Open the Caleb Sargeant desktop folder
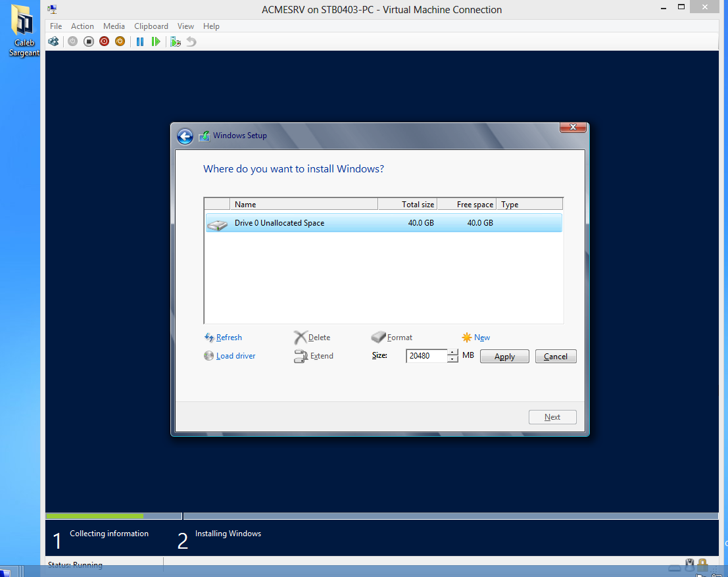Screen dimensions: 728x577 pos(23,30)
